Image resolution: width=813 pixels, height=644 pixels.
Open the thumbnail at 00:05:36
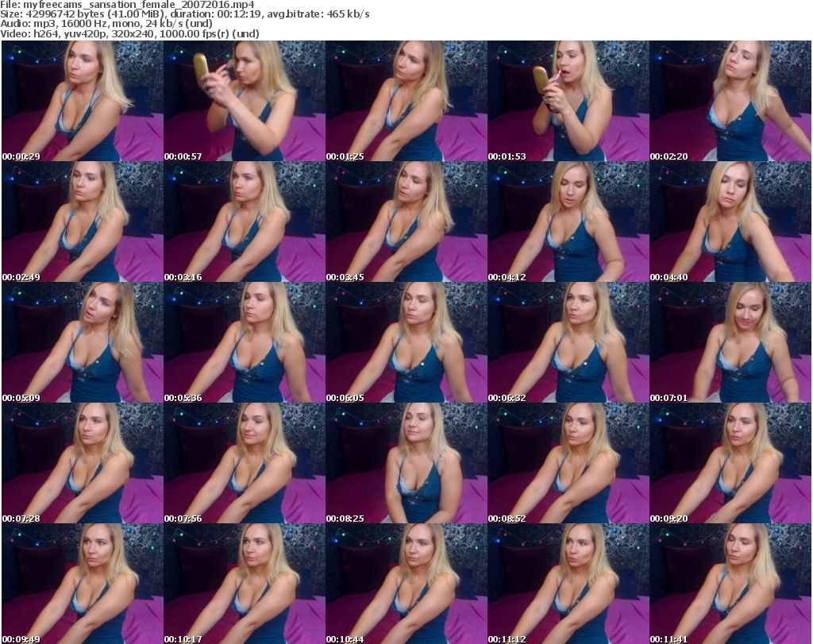tap(245, 342)
